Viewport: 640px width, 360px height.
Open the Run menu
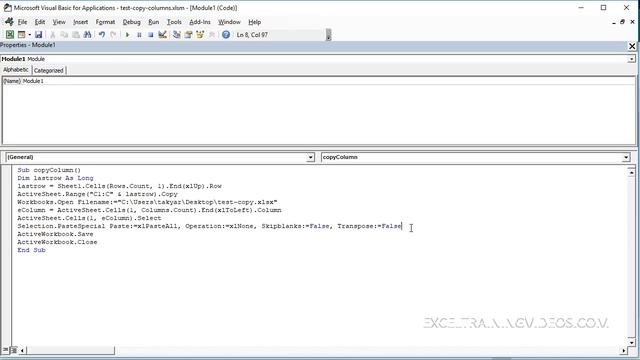click(x=153, y=22)
